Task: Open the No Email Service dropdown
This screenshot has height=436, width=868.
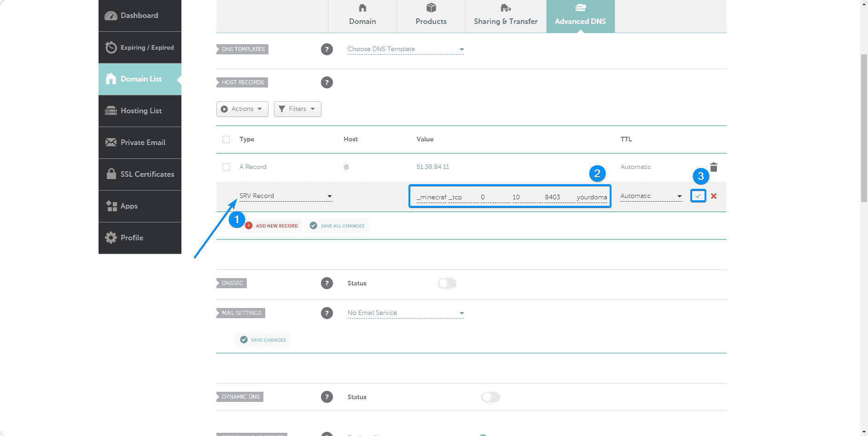Action: click(405, 313)
